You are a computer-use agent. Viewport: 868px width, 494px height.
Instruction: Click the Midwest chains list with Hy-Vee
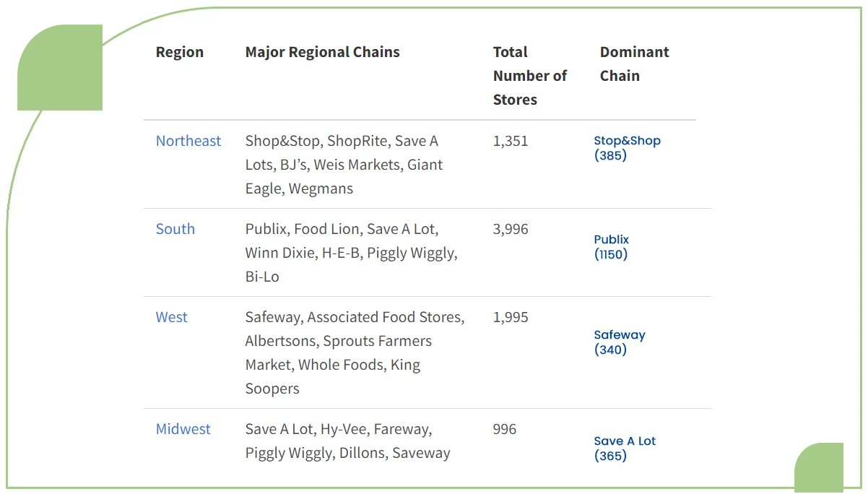tap(347, 441)
